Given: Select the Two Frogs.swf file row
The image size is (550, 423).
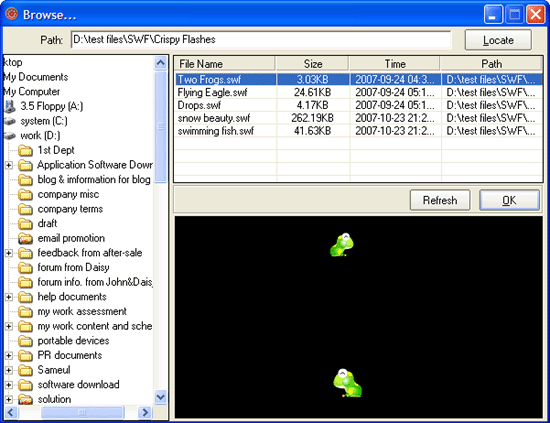Looking at the screenshot, I should click(x=358, y=79).
